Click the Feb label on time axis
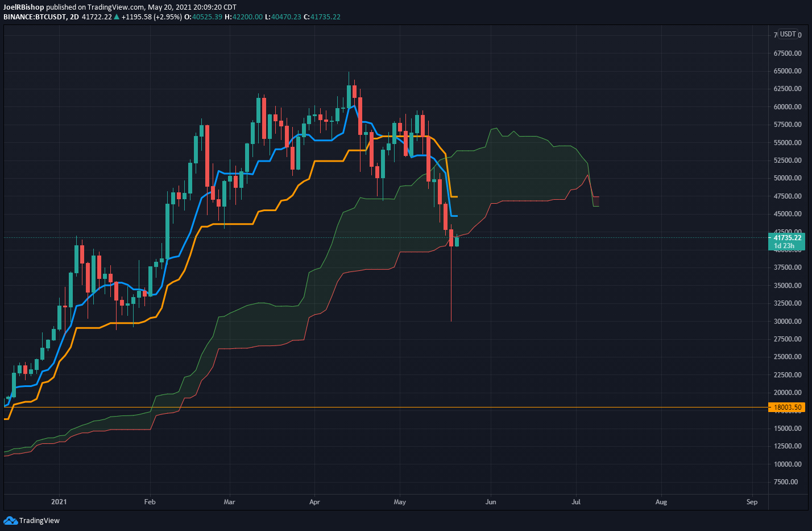Viewport: 812px width, 531px height. click(x=150, y=502)
